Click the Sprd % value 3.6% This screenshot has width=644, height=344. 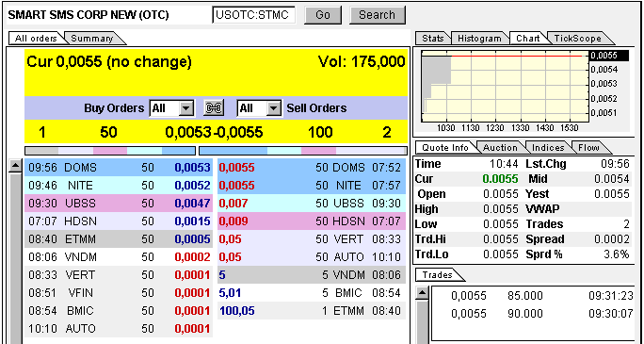(x=617, y=254)
